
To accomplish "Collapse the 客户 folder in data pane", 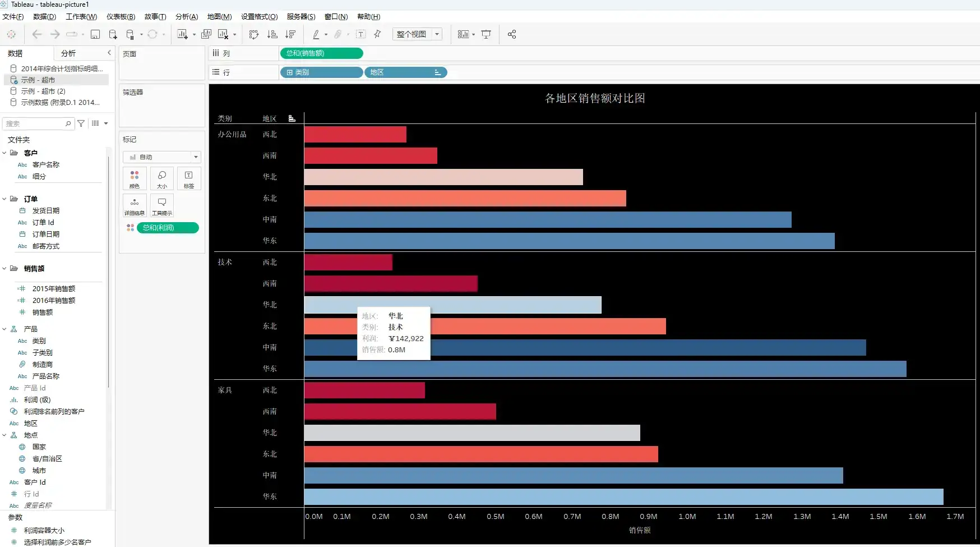I will pyautogui.click(x=4, y=153).
